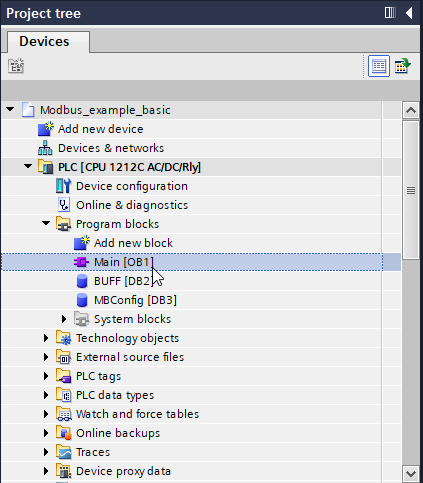Switch to the Devices tab

click(x=45, y=42)
